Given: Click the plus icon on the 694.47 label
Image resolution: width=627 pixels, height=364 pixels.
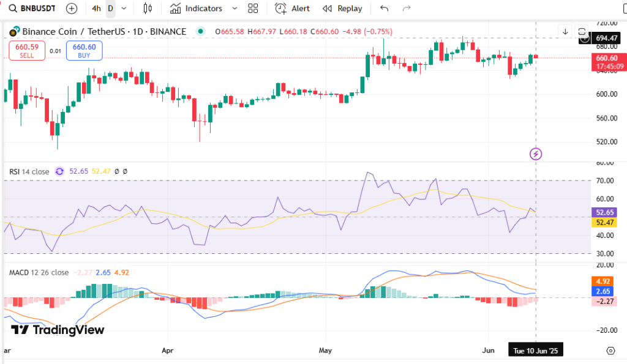Looking at the screenshot, I should click(x=585, y=39).
